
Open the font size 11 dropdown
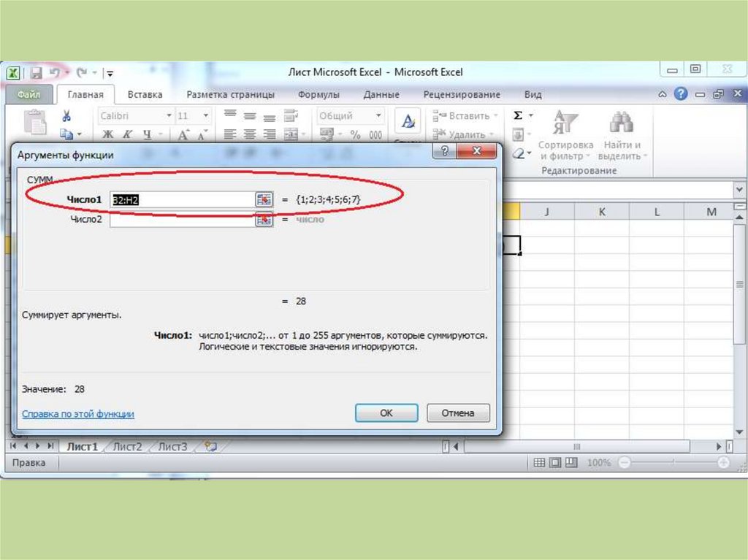click(205, 116)
